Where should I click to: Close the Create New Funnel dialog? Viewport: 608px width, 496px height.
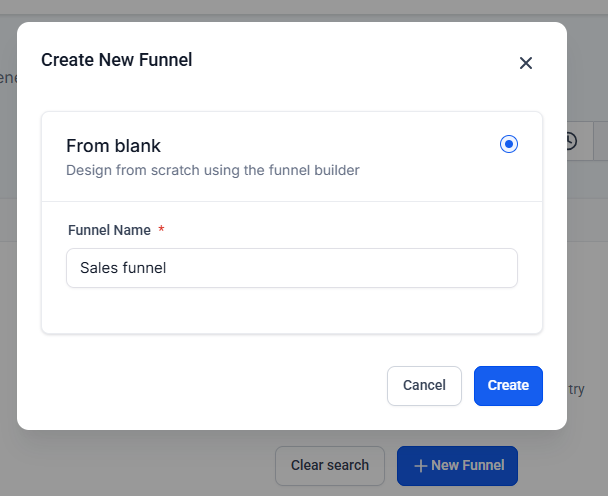[525, 63]
